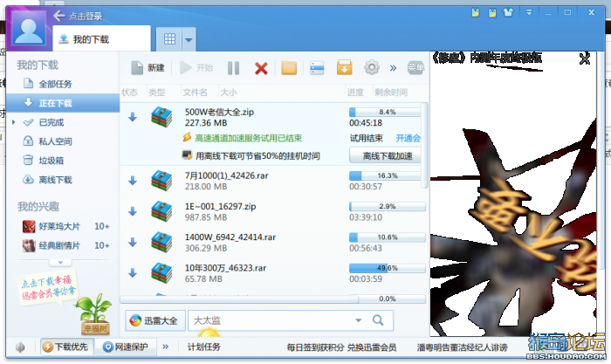
Task: Open the grid view apps button
Action: (169, 39)
